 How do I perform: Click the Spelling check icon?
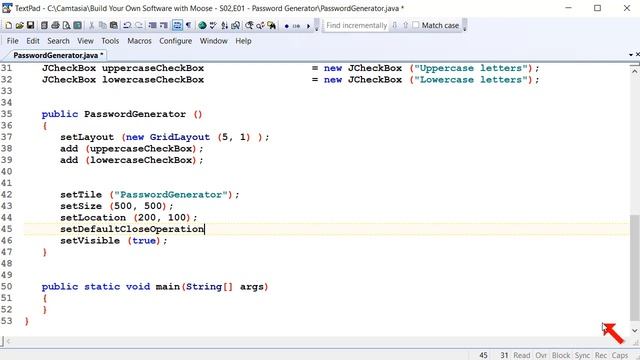[213, 25]
